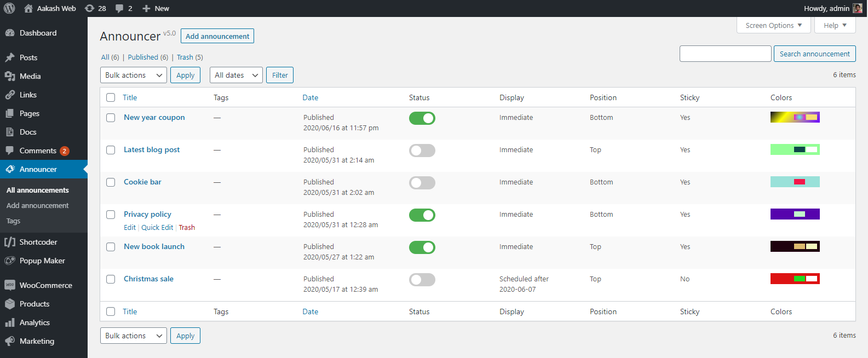
Task: Open Analytics via the bar chart icon
Action: pyautogui.click(x=10, y=322)
